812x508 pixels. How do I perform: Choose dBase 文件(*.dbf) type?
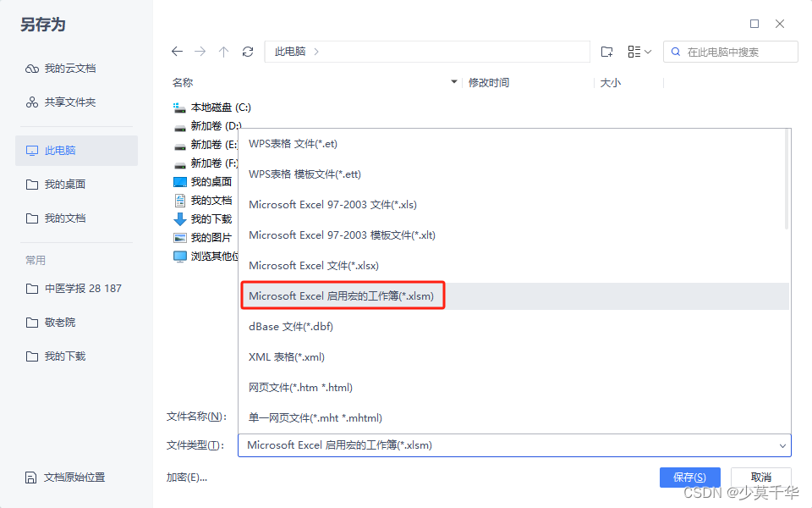(513, 327)
